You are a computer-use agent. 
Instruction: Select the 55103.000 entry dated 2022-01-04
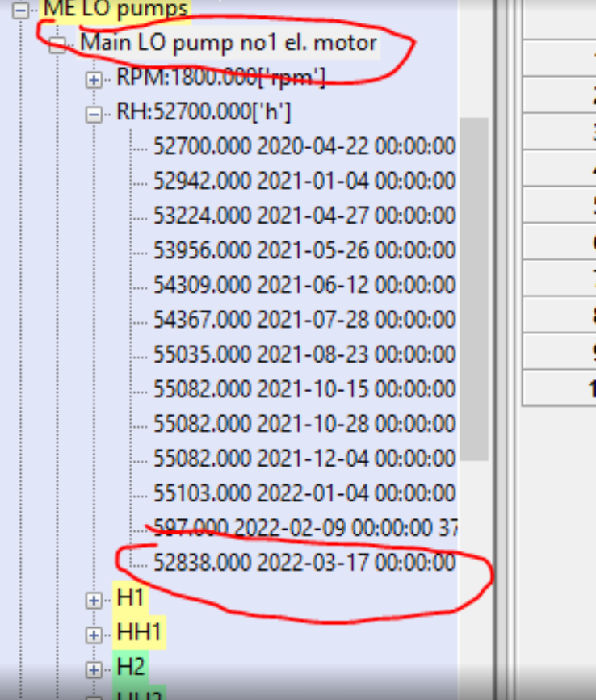pyautogui.click(x=304, y=493)
